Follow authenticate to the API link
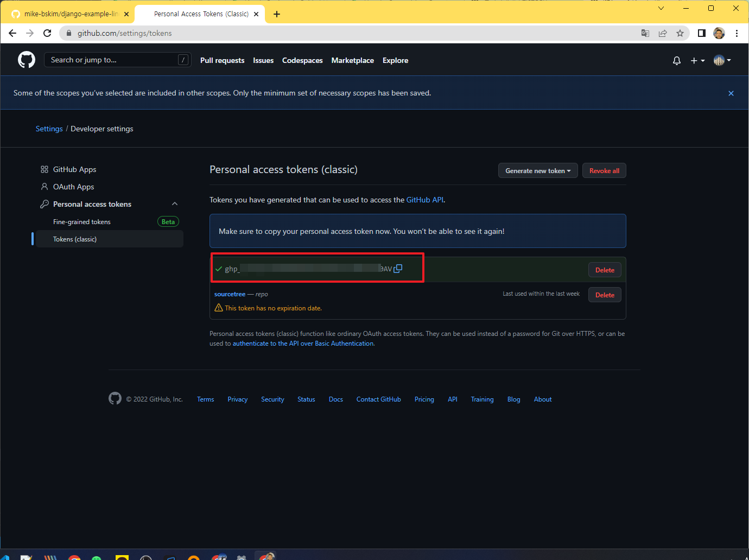 click(303, 343)
